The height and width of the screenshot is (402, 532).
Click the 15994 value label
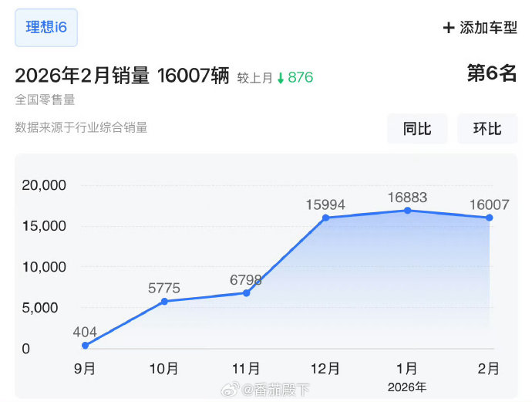click(x=325, y=204)
